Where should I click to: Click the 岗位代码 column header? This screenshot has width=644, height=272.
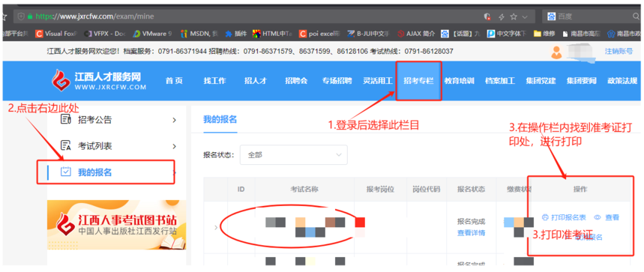pyautogui.click(x=427, y=189)
